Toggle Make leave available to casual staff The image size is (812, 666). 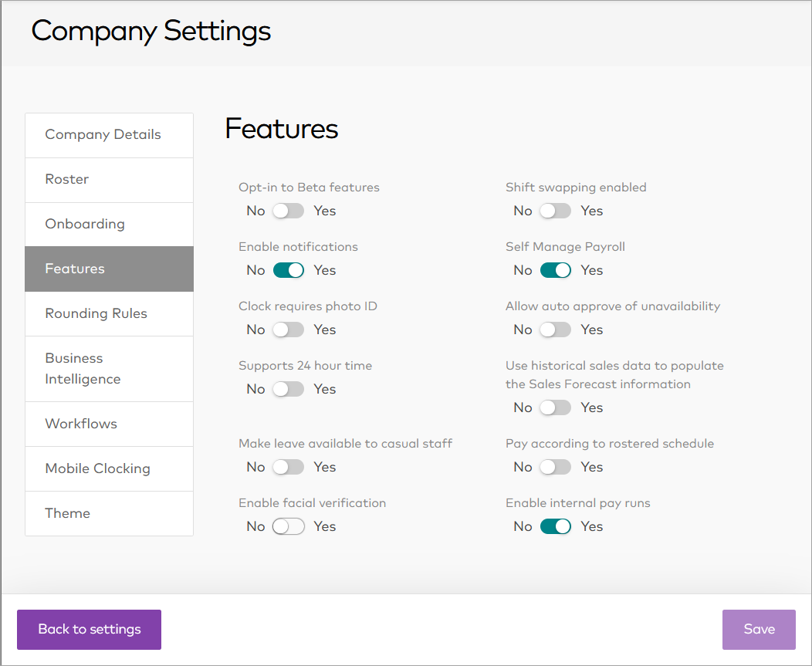click(289, 467)
